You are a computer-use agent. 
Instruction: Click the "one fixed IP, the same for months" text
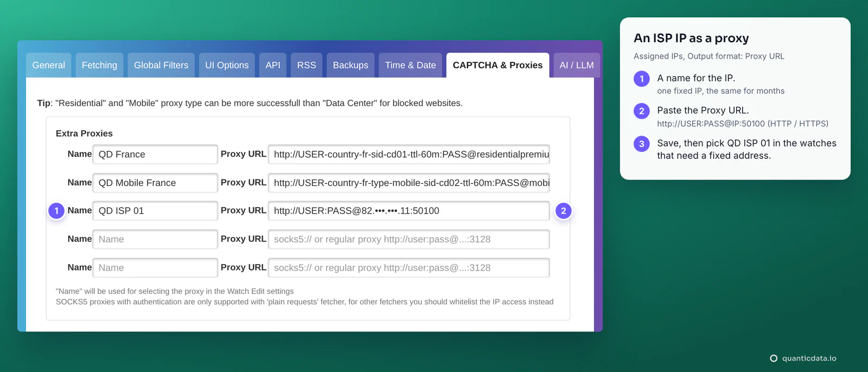(721, 91)
